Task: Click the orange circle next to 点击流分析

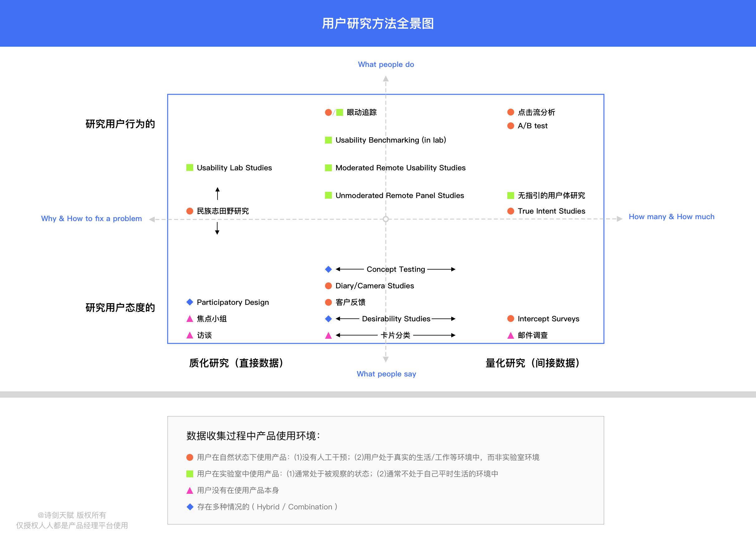Action: (x=511, y=112)
